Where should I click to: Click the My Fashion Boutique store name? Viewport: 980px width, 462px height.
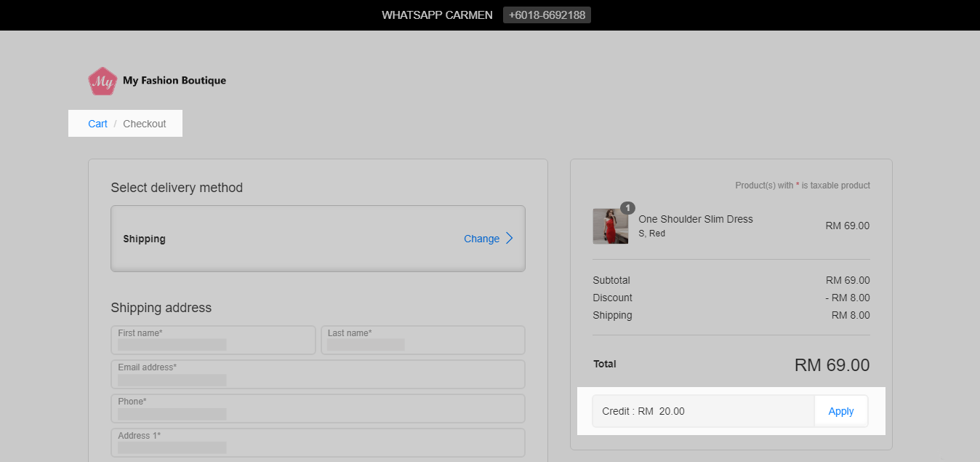coord(174,81)
